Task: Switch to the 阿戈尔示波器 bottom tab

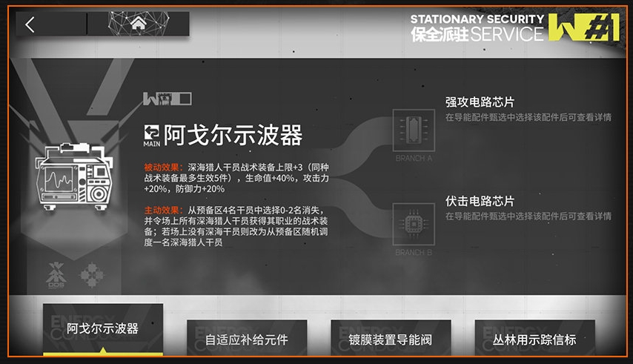Action: point(102,329)
